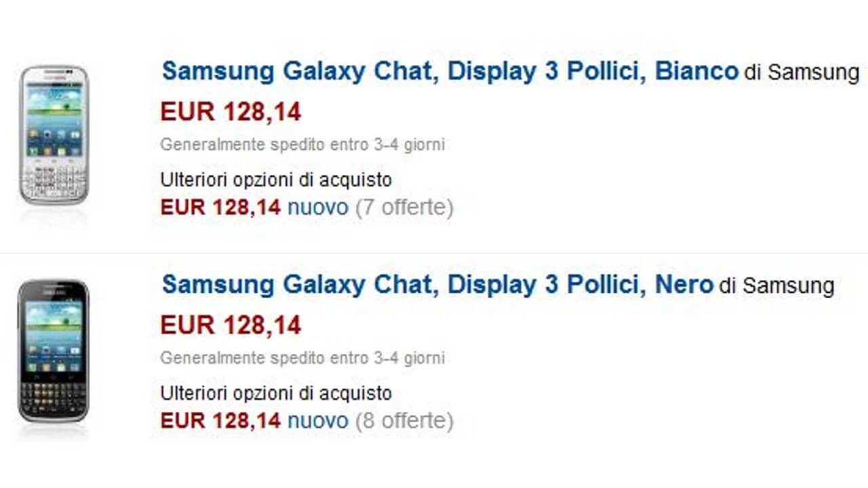The image size is (868, 488).
Task: Click the white Samsung Galaxy Chat phone image
Action: (54, 134)
